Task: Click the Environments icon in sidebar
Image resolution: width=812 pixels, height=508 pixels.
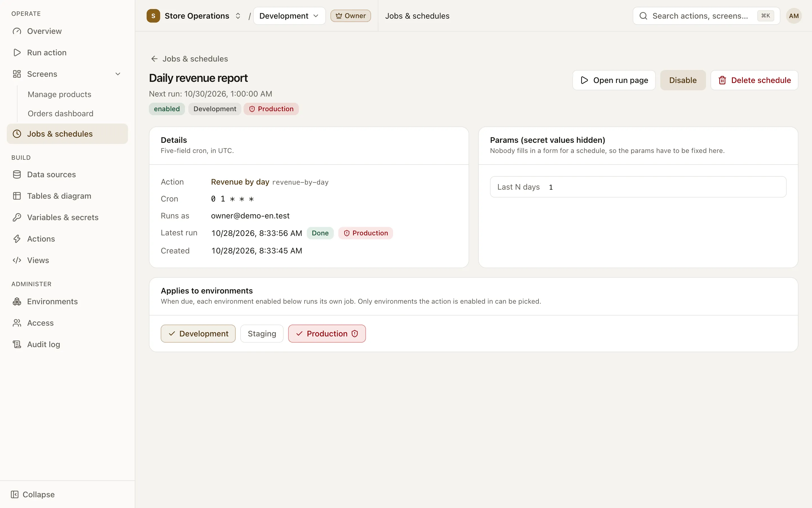Action: 17,302
